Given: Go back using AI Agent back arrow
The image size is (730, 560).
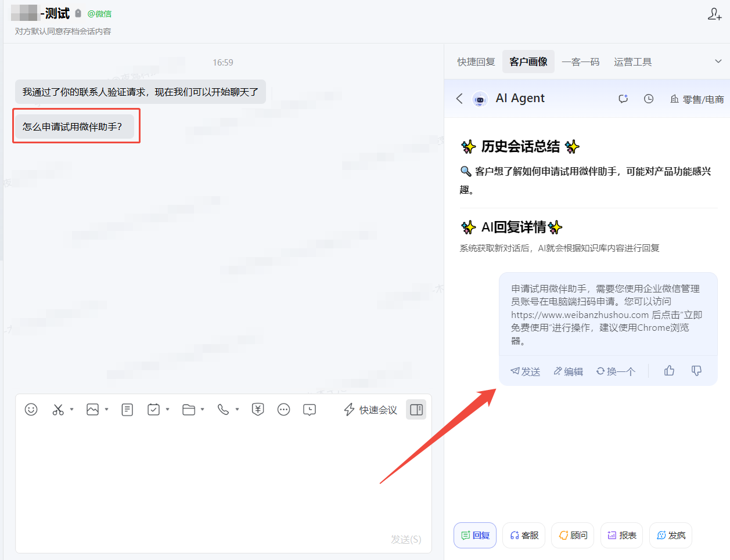Looking at the screenshot, I should click(x=459, y=99).
